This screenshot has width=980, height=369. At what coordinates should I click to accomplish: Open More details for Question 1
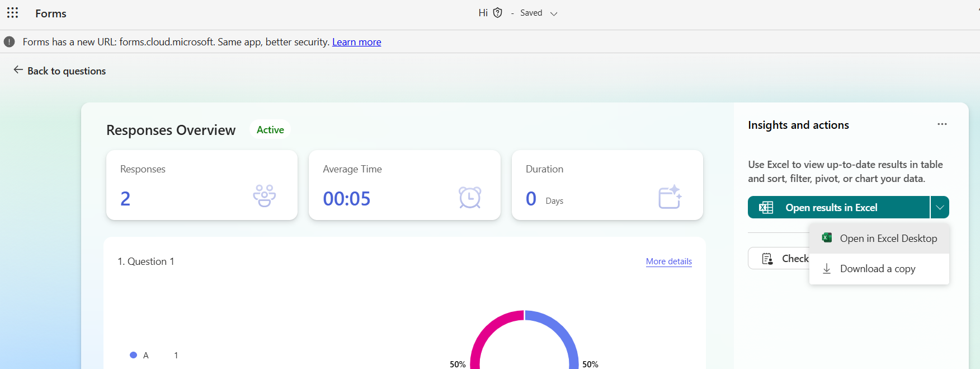668,261
